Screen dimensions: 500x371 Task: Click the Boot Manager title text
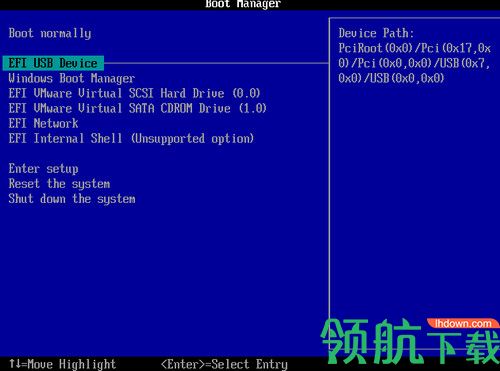[x=243, y=4]
